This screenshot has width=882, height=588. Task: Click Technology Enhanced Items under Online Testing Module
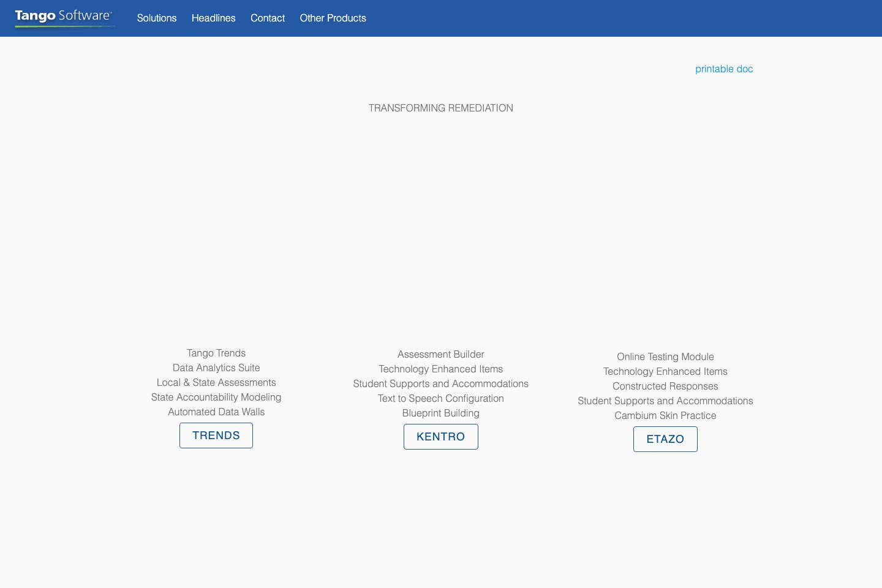pos(665,372)
